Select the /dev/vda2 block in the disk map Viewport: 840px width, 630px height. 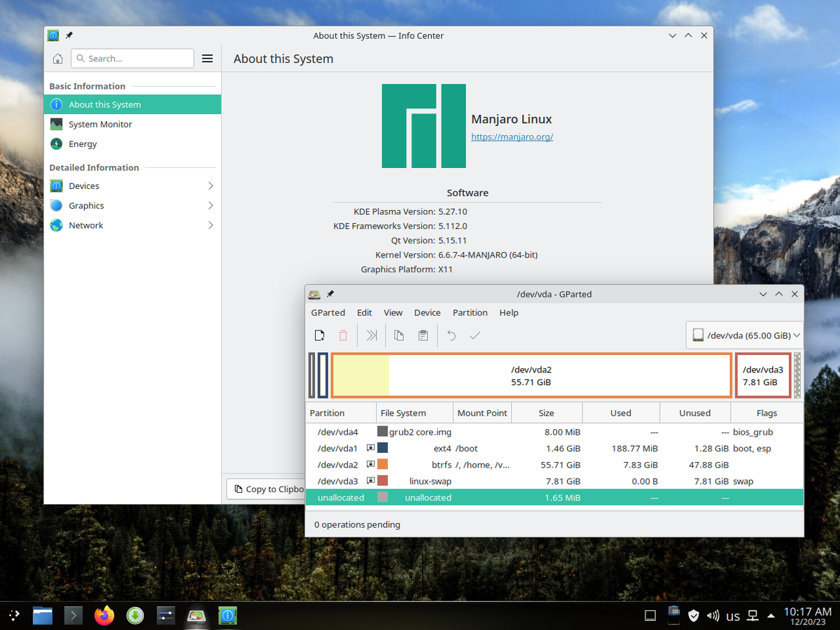[531, 375]
